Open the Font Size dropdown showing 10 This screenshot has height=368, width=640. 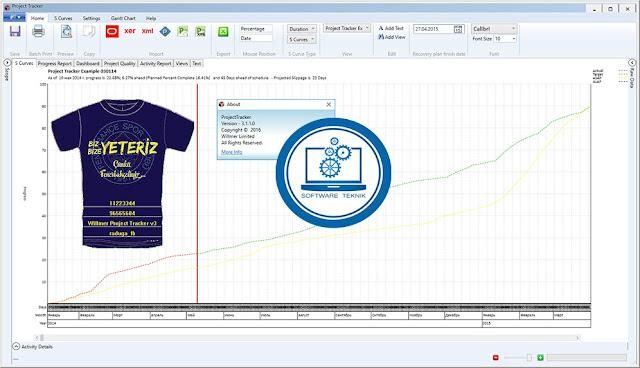pyautogui.click(x=505, y=39)
